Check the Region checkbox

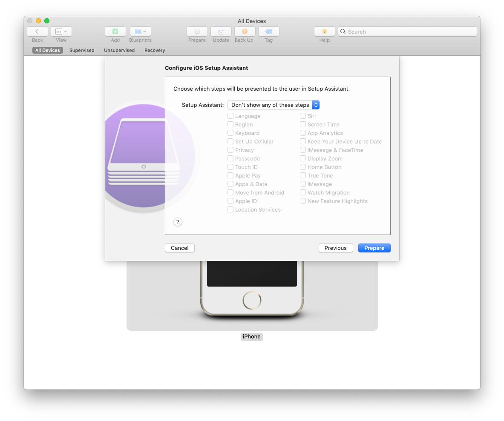pos(230,124)
